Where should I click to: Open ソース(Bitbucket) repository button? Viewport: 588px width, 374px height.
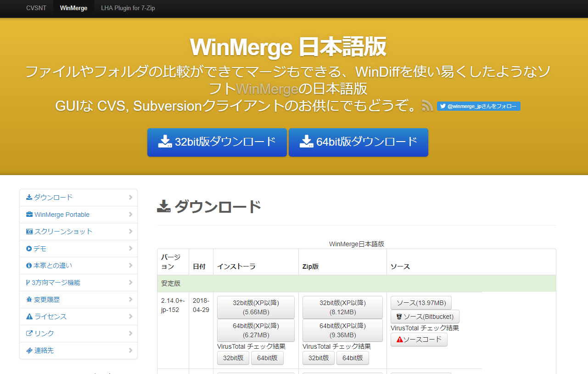coord(425,317)
